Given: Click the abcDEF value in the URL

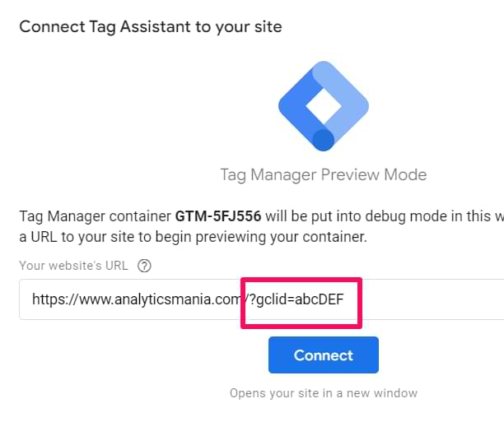Looking at the screenshot, I should pos(320,299).
